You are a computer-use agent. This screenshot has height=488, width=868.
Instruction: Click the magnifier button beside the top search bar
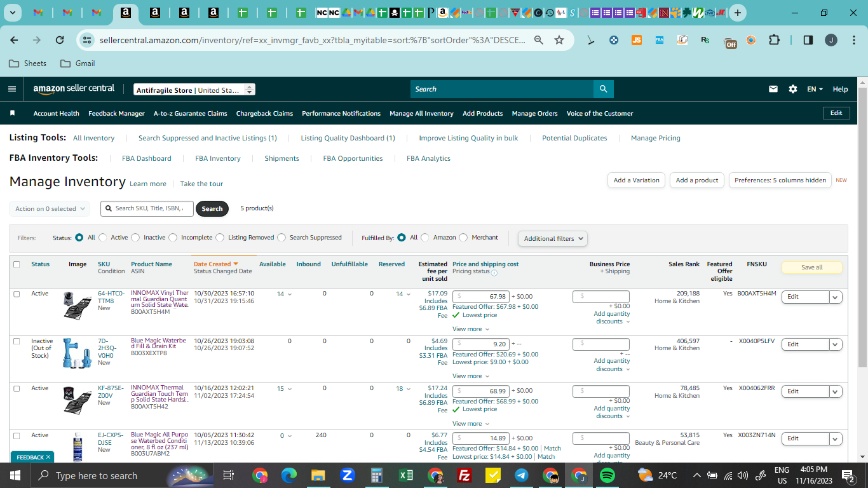click(603, 89)
